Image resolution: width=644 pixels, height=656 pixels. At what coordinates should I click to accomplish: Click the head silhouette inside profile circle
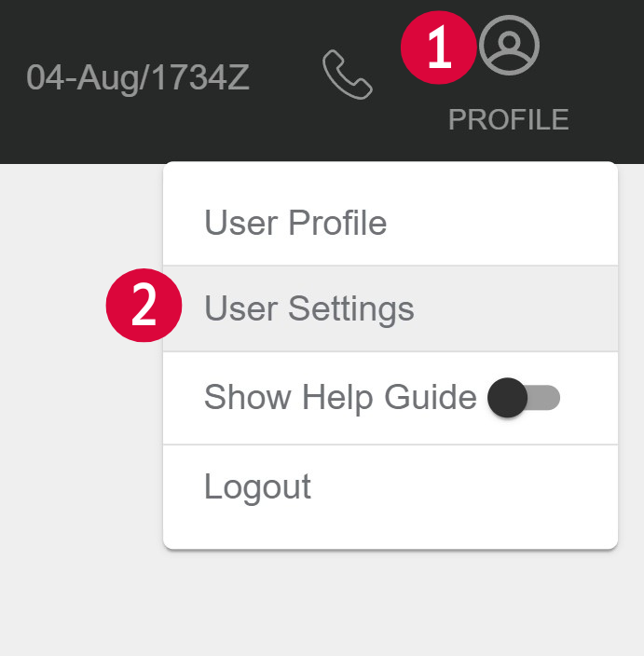point(509,42)
